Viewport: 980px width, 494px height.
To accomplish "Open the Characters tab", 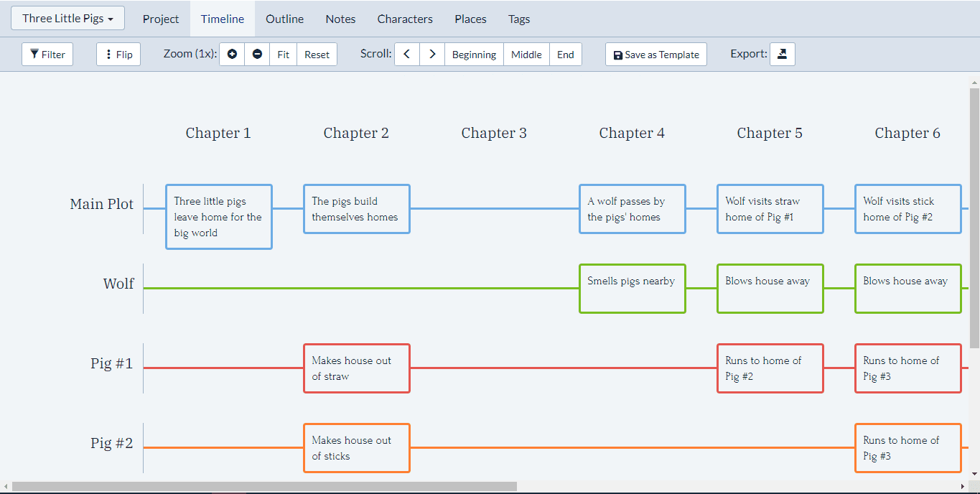I will click(404, 19).
